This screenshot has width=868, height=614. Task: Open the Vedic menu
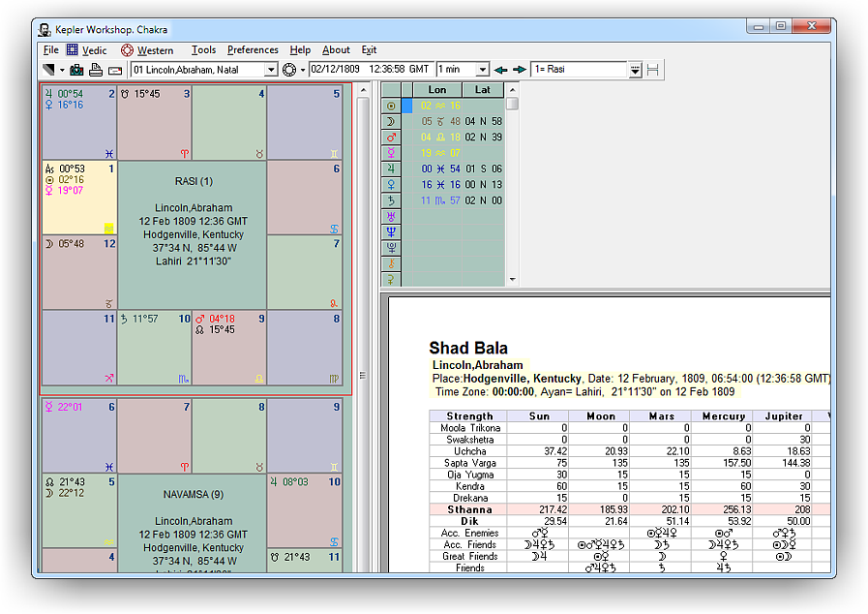coord(87,49)
